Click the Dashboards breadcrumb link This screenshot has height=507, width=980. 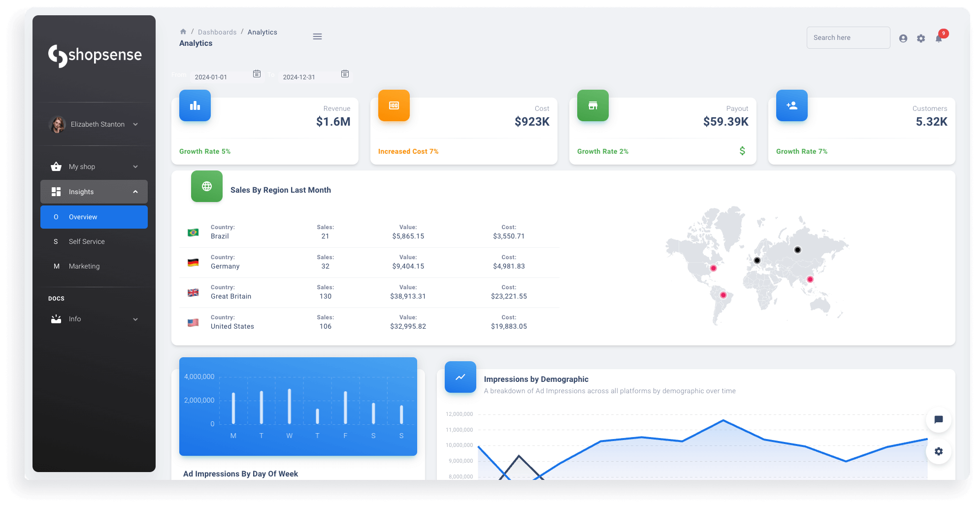click(x=217, y=32)
